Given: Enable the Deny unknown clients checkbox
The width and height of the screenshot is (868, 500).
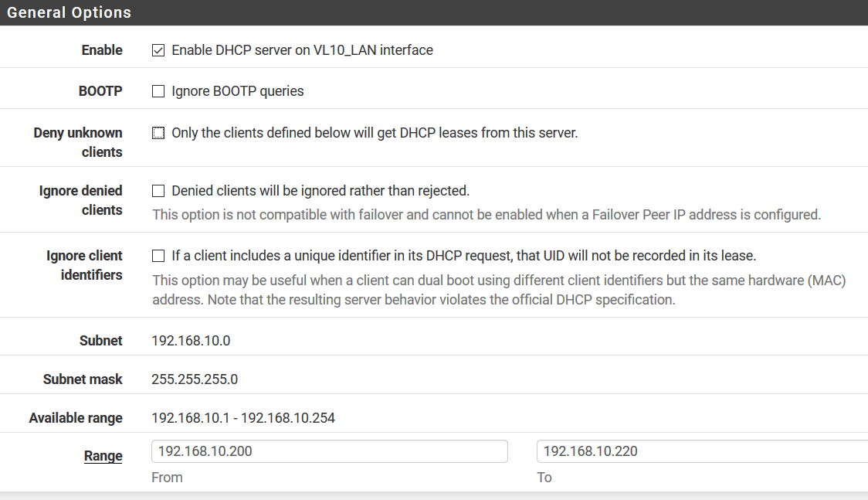Looking at the screenshot, I should point(158,133).
